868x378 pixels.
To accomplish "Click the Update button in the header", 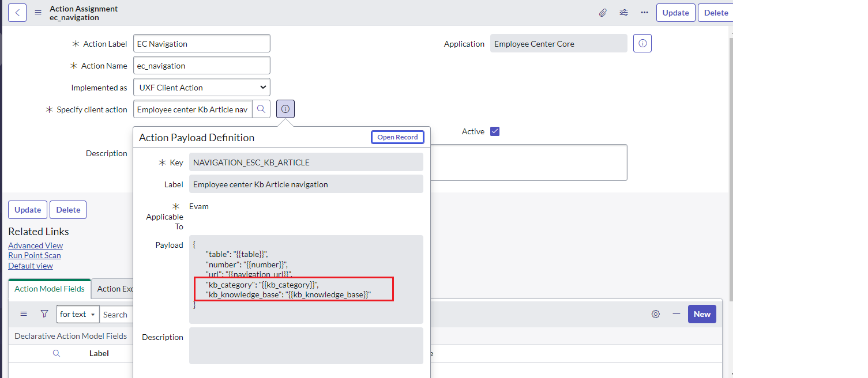I will tap(675, 13).
